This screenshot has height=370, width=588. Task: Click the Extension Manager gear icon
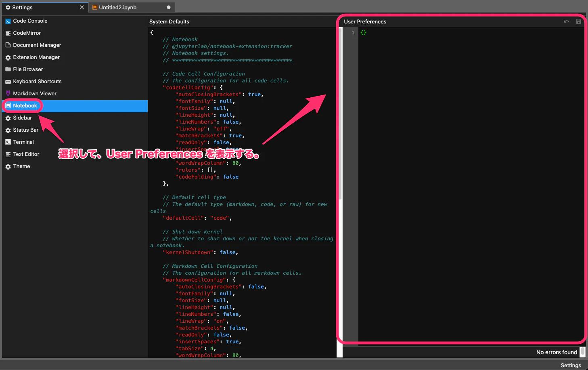coord(8,57)
